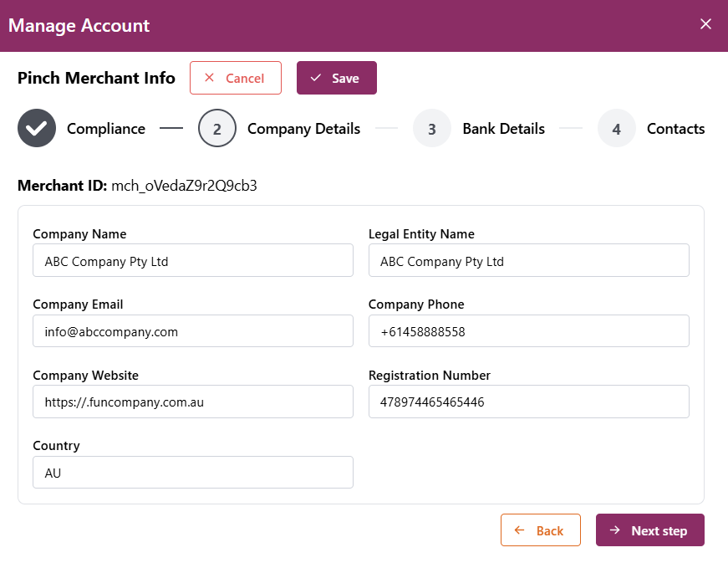This screenshot has height=568, width=728.
Task: Edit the Company Name field
Action: point(193,261)
